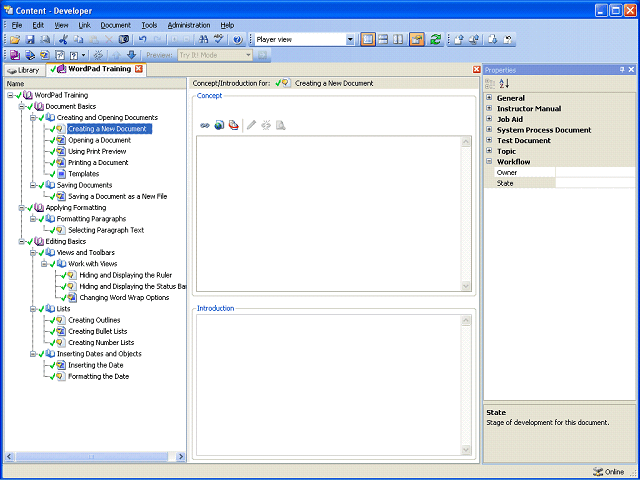Click the Cancel Check Out icon

coord(508,40)
